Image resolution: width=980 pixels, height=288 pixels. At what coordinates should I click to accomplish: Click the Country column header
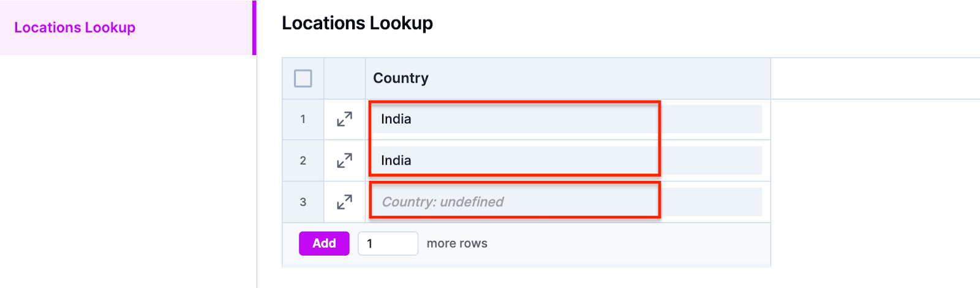tap(401, 78)
